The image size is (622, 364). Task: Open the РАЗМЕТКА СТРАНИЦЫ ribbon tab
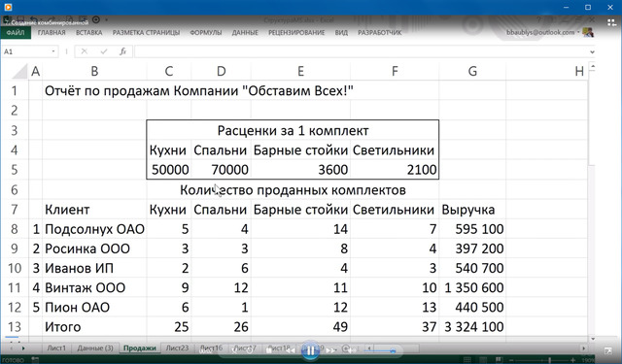[x=146, y=32]
